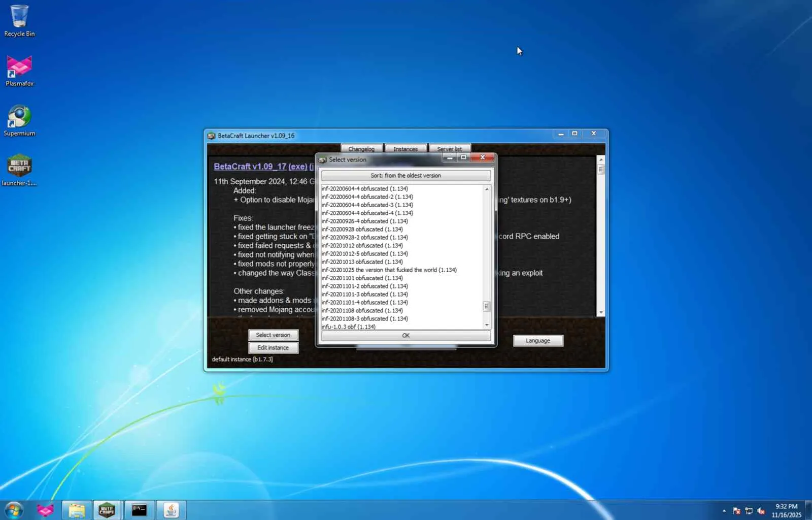
Task: Click the BetaCraft Launcher window title icon
Action: coord(212,136)
